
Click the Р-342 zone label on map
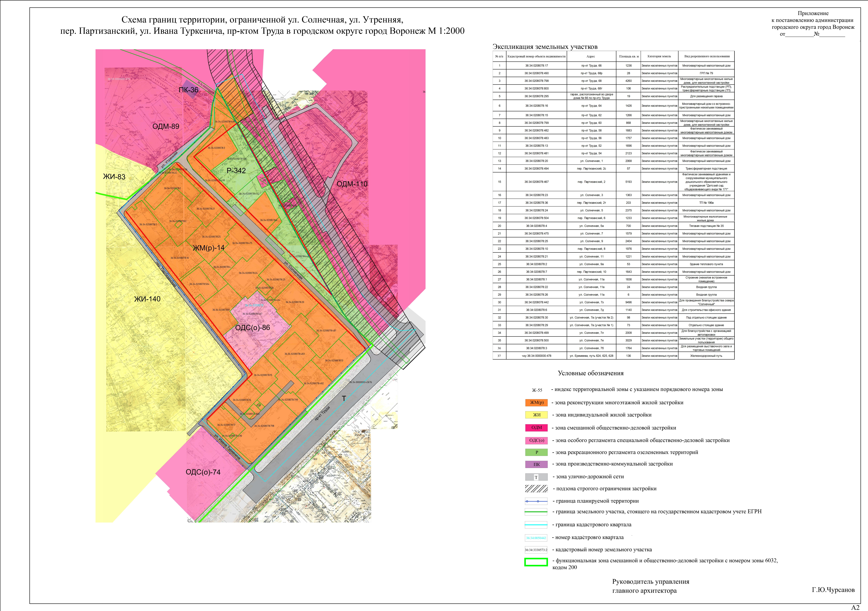click(x=236, y=171)
